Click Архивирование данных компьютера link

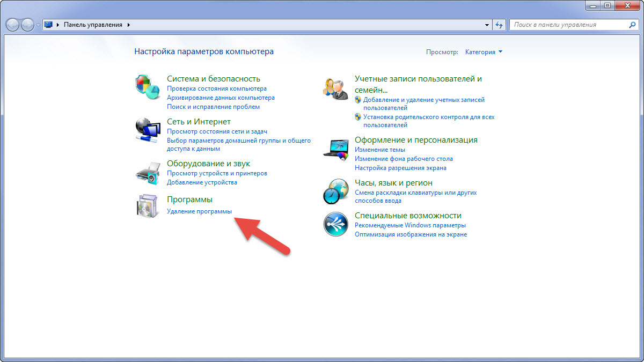221,98
